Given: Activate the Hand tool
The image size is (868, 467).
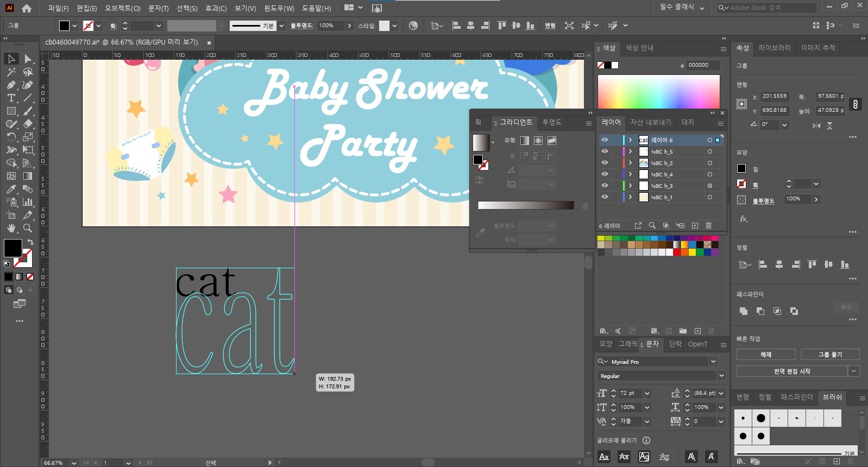Looking at the screenshot, I should [x=11, y=229].
